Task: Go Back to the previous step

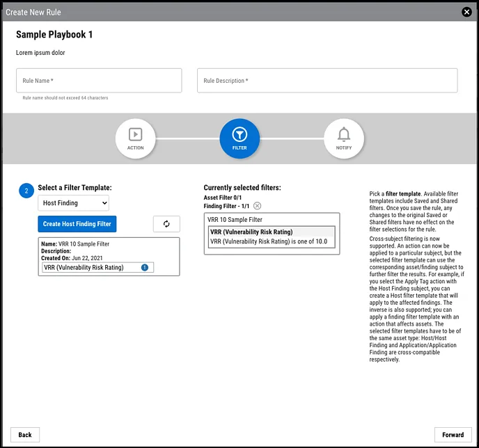Action: pos(25,435)
